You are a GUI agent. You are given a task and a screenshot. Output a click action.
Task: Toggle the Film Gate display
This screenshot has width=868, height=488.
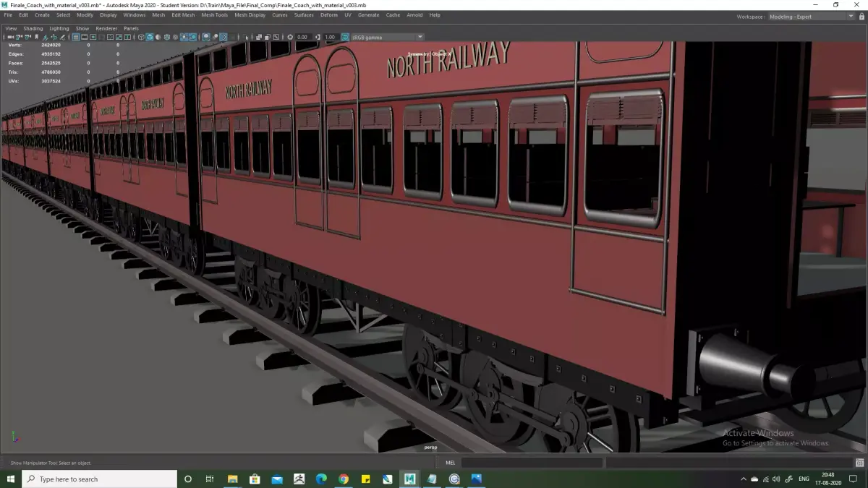pos(84,37)
